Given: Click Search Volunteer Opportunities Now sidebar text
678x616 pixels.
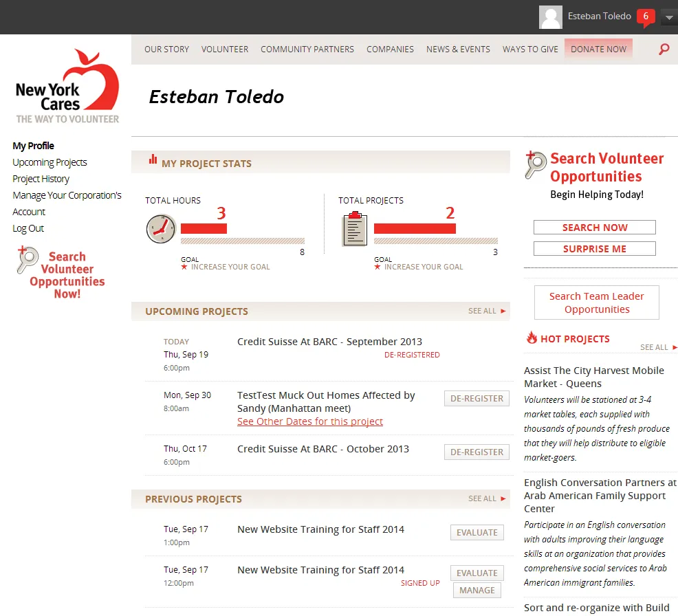Looking at the screenshot, I should point(67,275).
